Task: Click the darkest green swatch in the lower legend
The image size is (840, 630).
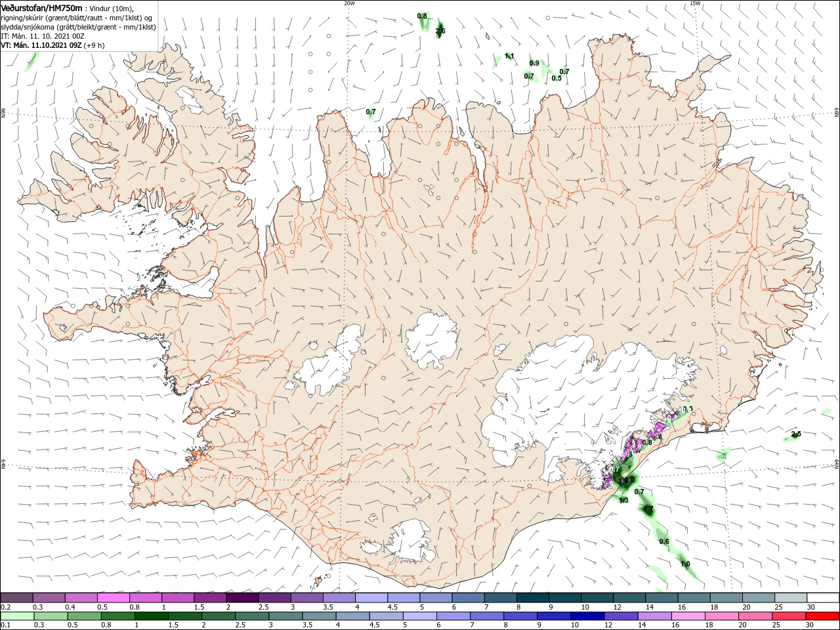Action: [x=152, y=616]
